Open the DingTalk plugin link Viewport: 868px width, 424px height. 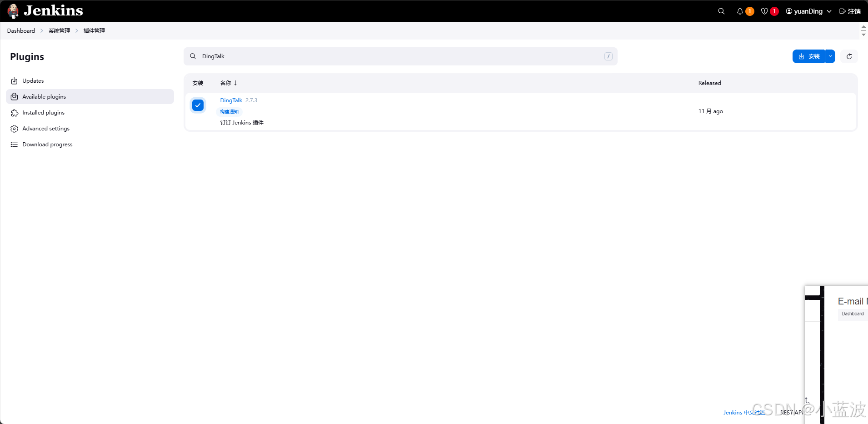click(x=231, y=100)
